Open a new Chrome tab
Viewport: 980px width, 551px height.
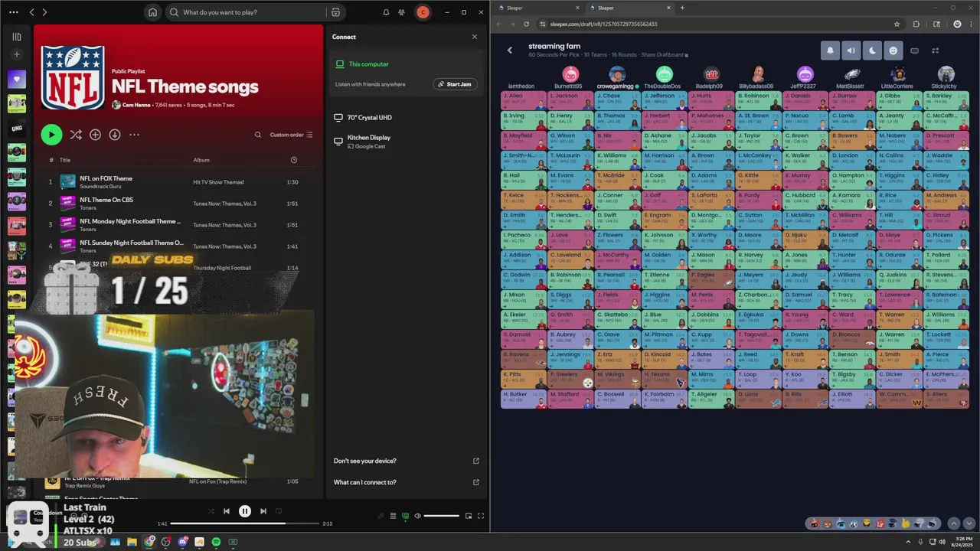(x=682, y=8)
